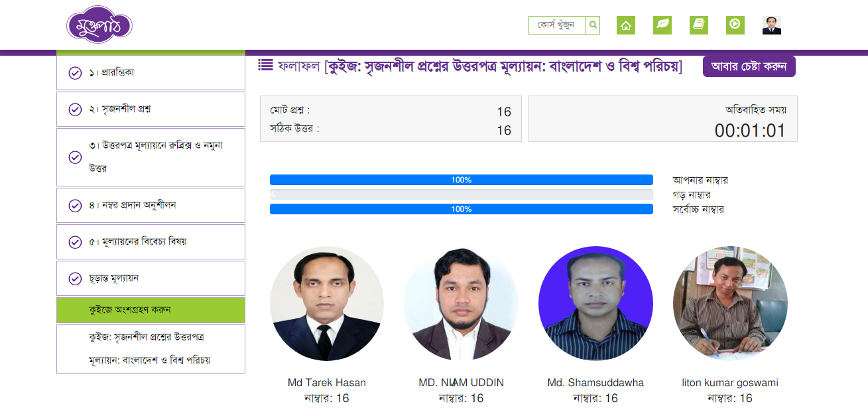Select the green কুইজে অংশগ্রহণ করুন item
This screenshot has height=416, width=868.
(151, 311)
